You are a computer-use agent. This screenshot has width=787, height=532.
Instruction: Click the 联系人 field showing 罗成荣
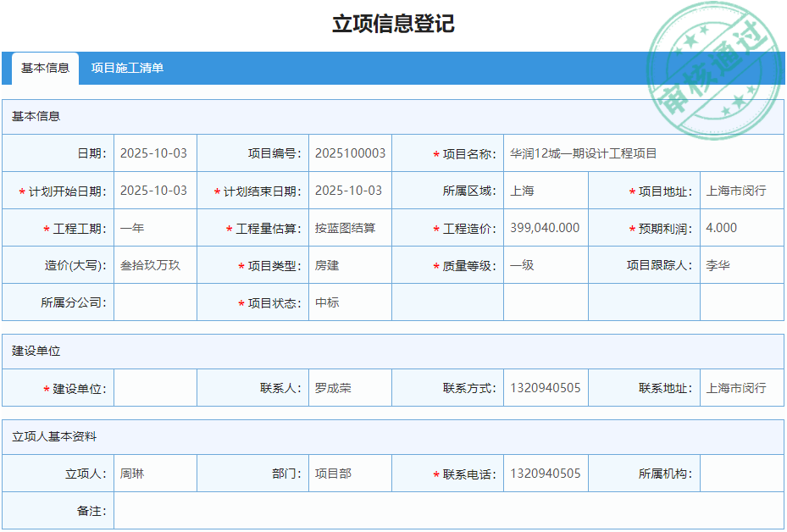350,388
